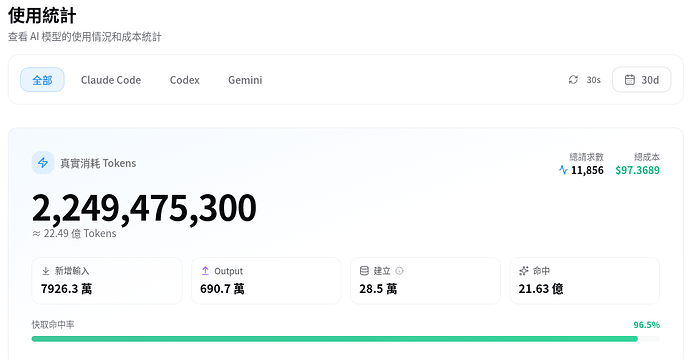Select the 全部 tab
690x360 pixels.
coord(42,80)
